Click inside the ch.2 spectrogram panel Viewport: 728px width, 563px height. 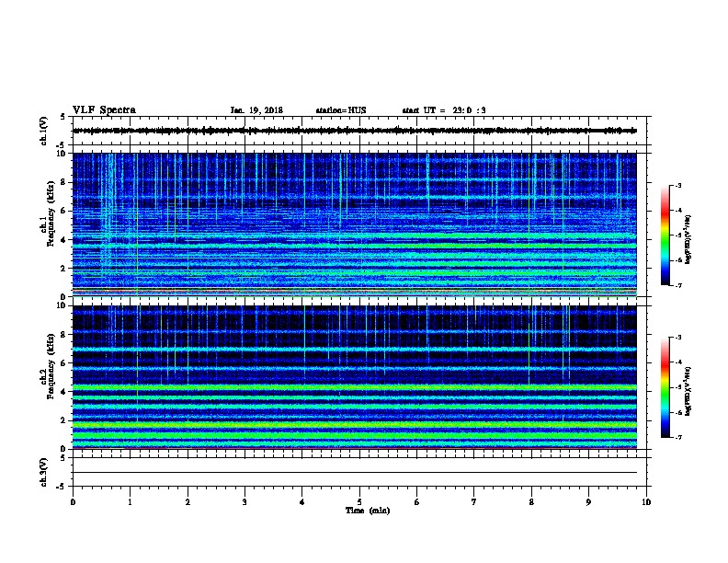pos(354,377)
